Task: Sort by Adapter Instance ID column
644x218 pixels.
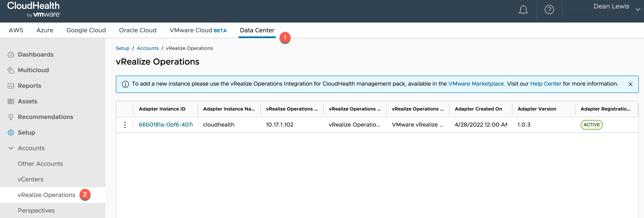Action: pos(162,109)
